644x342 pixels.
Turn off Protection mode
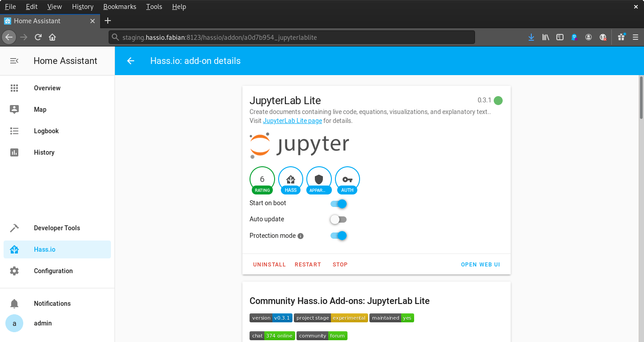339,235
